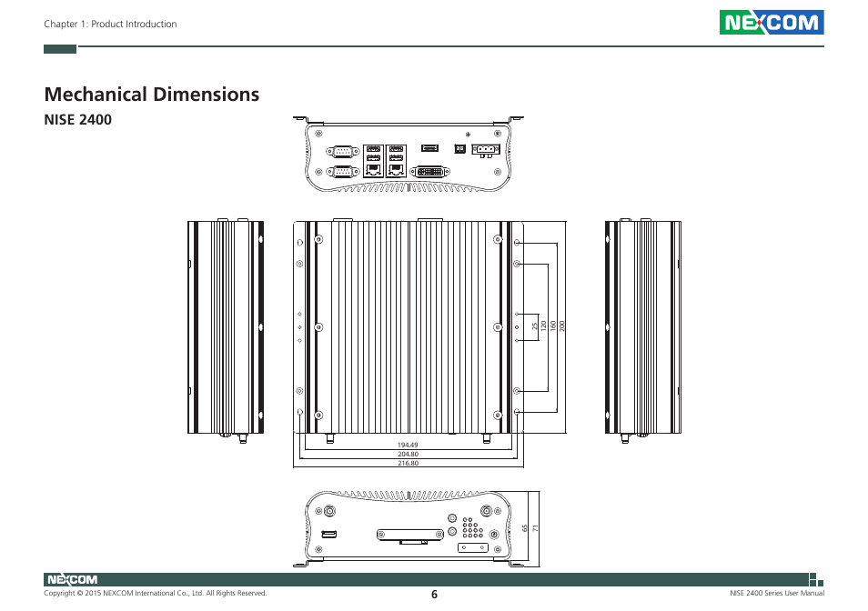Click 'NISE 2400 Series User Manual' footer text
This screenshot has height=611, width=868.
[777, 594]
